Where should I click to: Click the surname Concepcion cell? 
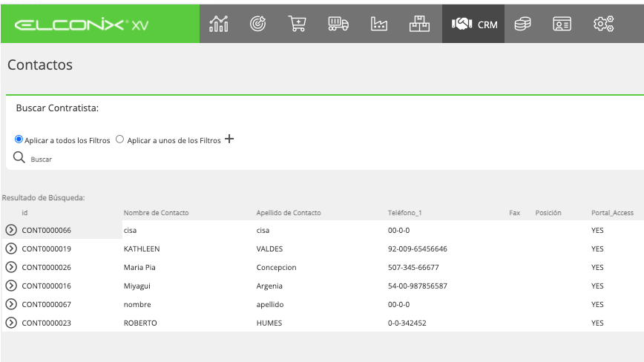[277, 268]
